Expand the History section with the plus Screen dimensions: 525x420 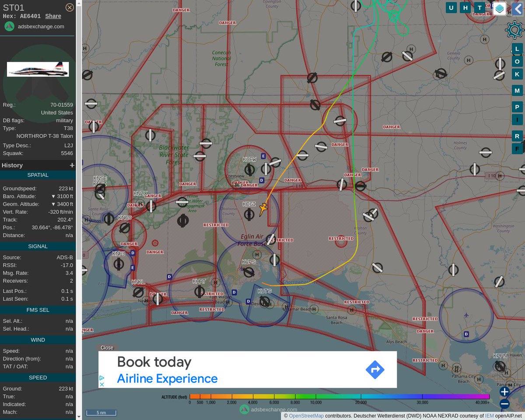72,165
